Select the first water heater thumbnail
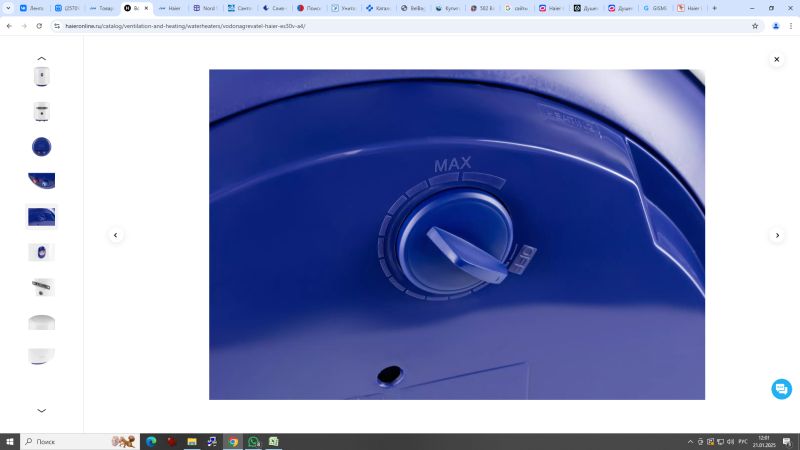Screen dimensions: 800x450 coord(41,77)
